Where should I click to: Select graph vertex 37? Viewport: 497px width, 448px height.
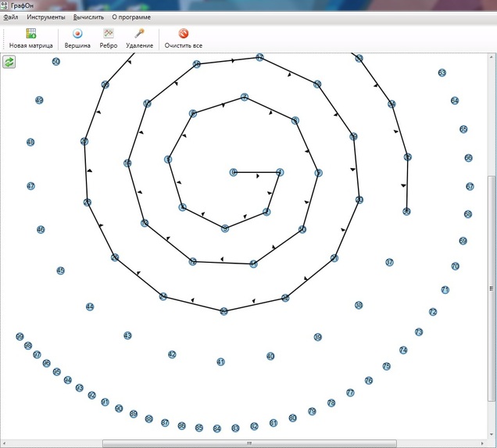click(389, 262)
